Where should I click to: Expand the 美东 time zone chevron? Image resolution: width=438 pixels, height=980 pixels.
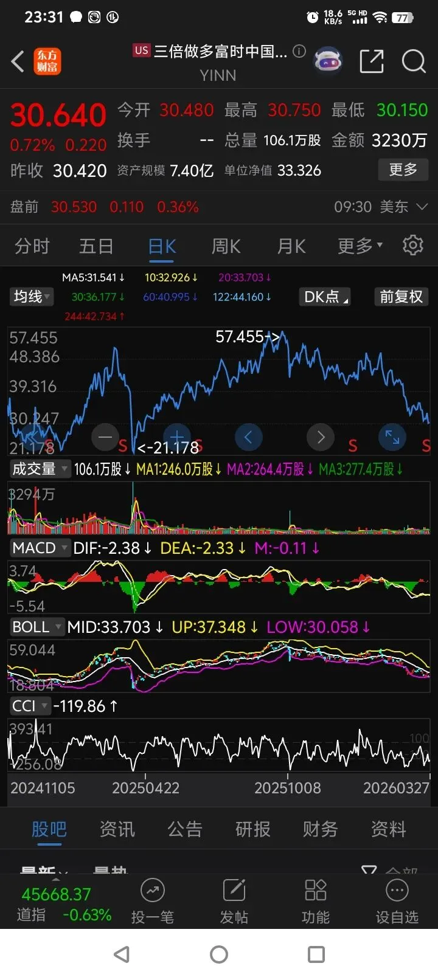tap(422, 207)
